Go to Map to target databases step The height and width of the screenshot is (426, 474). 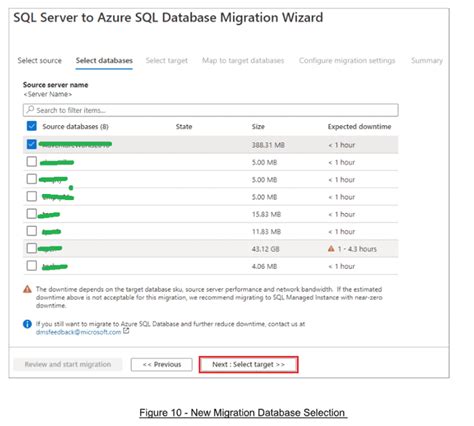click(243, 61)
